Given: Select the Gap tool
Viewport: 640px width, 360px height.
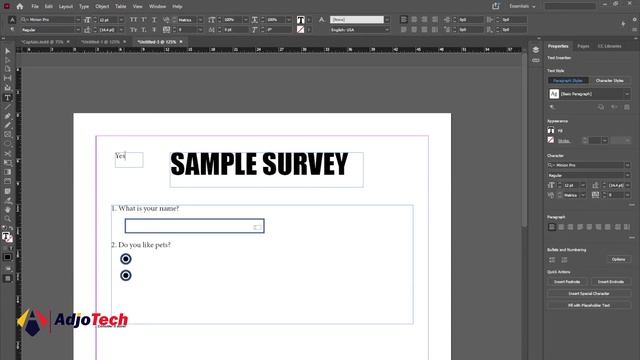Looking at the screenshot, I should pos(7,78).
